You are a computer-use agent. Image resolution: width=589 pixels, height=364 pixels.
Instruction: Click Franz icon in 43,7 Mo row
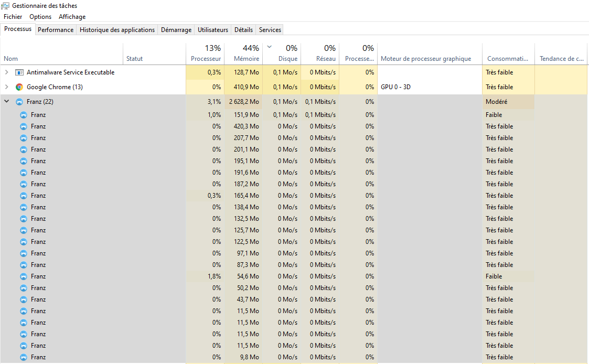[x=23, y=299]
